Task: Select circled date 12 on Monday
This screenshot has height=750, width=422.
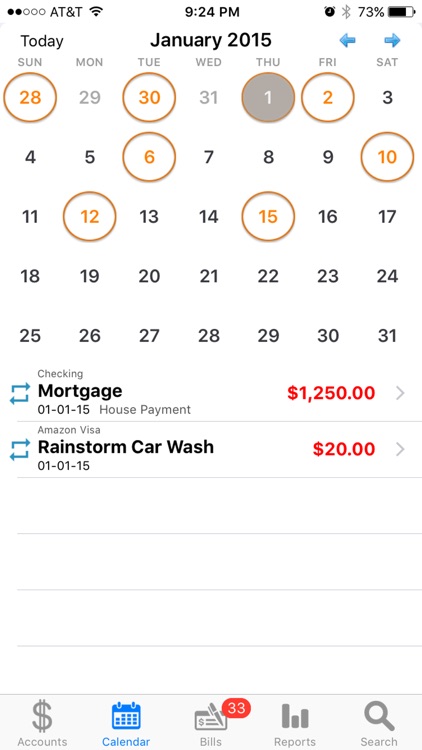Action: (x=89, y=216)
